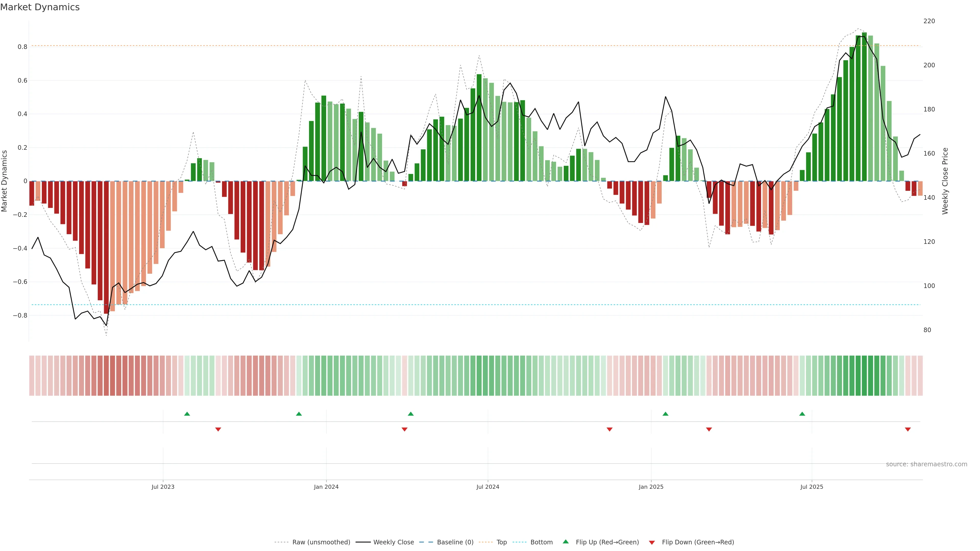Click the green flip-up marker just after Jan 2025
This screenshot has width=980, height=551.
(665, 414)
